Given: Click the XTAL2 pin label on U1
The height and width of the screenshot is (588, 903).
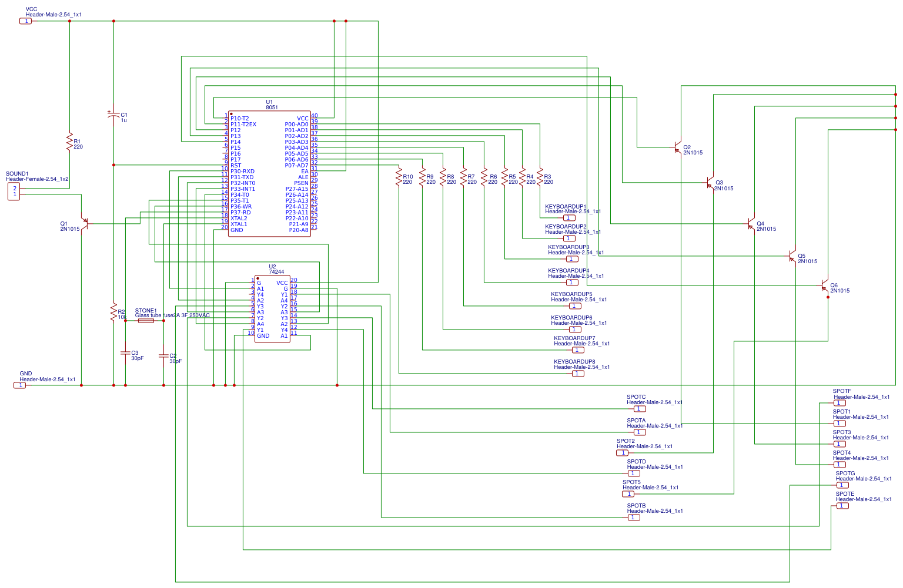Looking at the screenshot, I should [239, 219].
